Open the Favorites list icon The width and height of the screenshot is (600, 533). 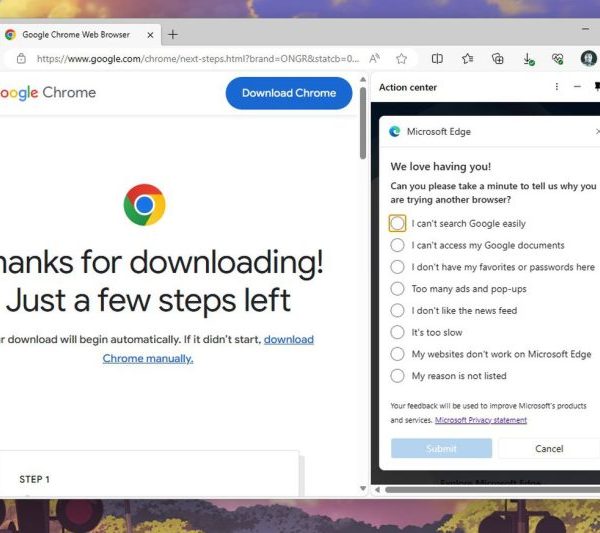tap(467, 59)
